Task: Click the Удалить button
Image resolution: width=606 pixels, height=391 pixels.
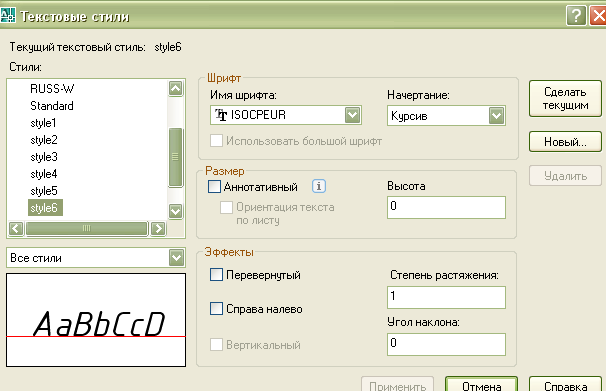Action: (565, 176)
